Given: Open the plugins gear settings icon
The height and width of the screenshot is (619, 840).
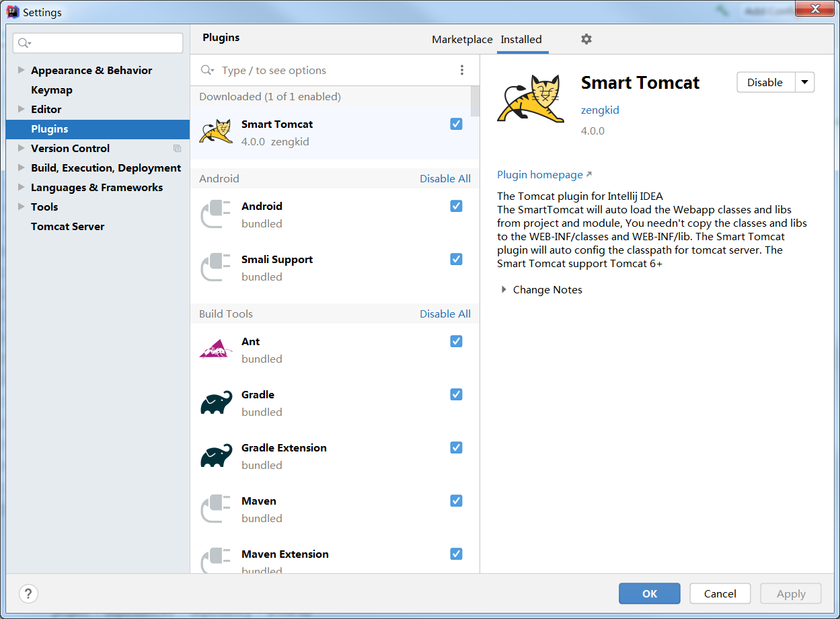Looking at the screenshot, I should pyautogui.click(x=586, y=39).
